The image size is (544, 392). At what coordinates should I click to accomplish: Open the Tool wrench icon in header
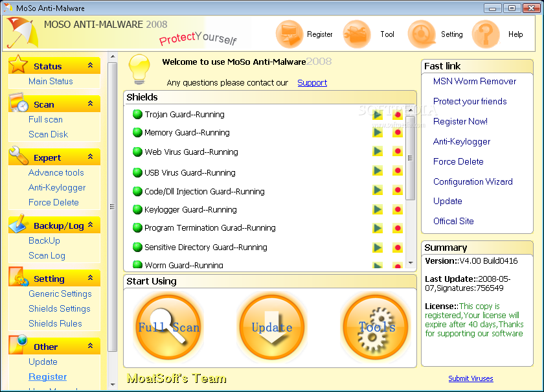tap(357, 34)
